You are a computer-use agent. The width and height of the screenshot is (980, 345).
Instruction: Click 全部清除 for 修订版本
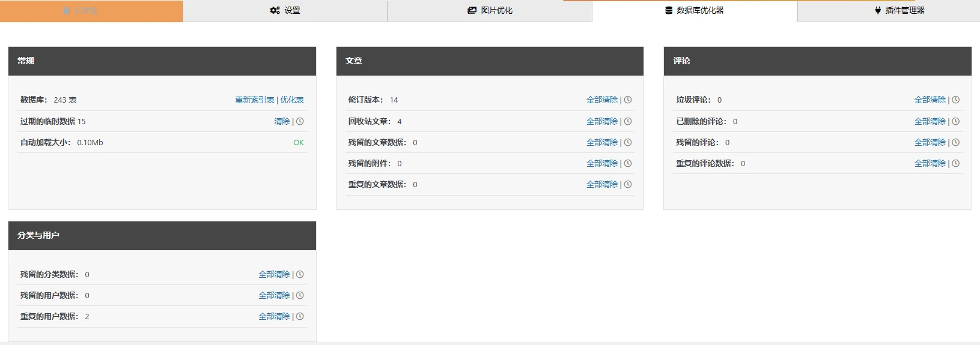click(x=602, y=100)
